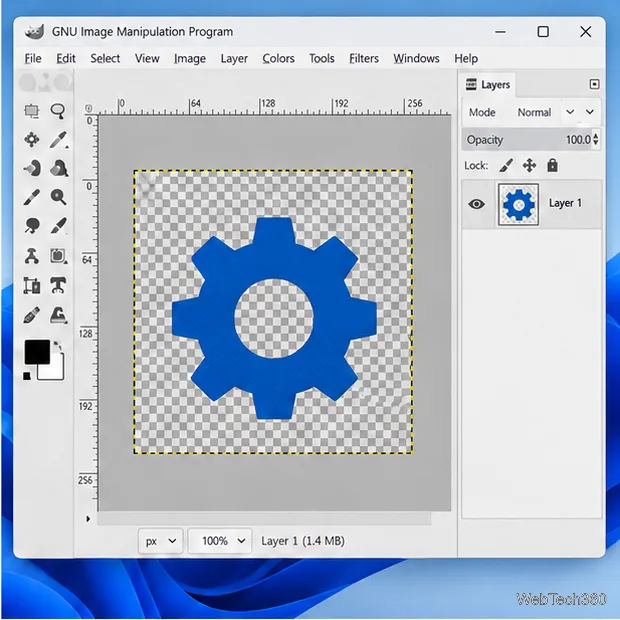
Task: Click the last chevron in Mode row
Action: click(590, 112)
